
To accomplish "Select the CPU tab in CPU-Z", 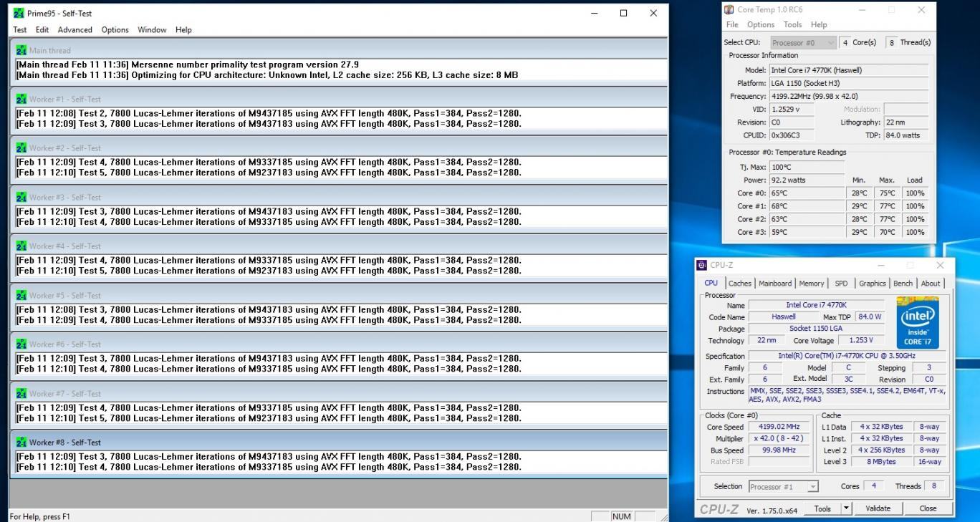I will [711, 283].
